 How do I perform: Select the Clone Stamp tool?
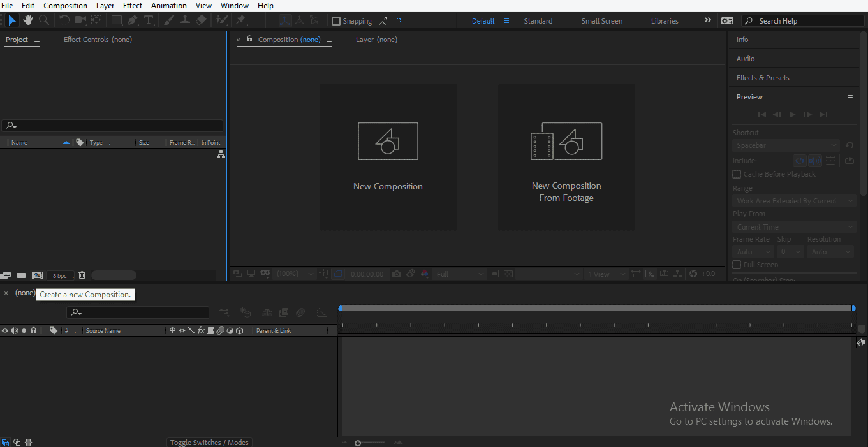coord(185,20)
